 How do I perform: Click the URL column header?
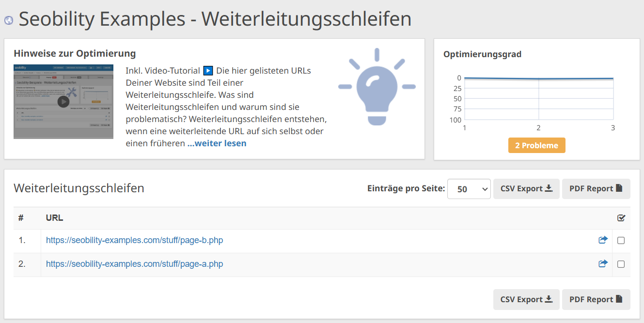(x=54, y=218)
